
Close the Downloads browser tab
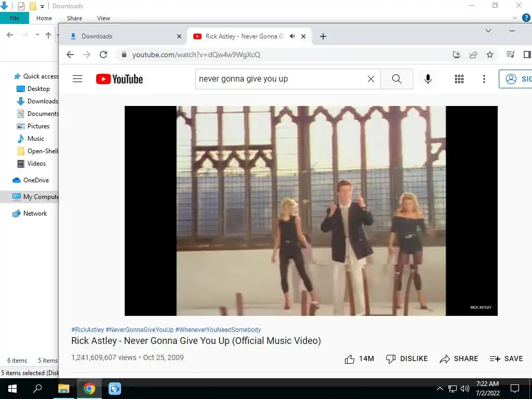point(179,36)
